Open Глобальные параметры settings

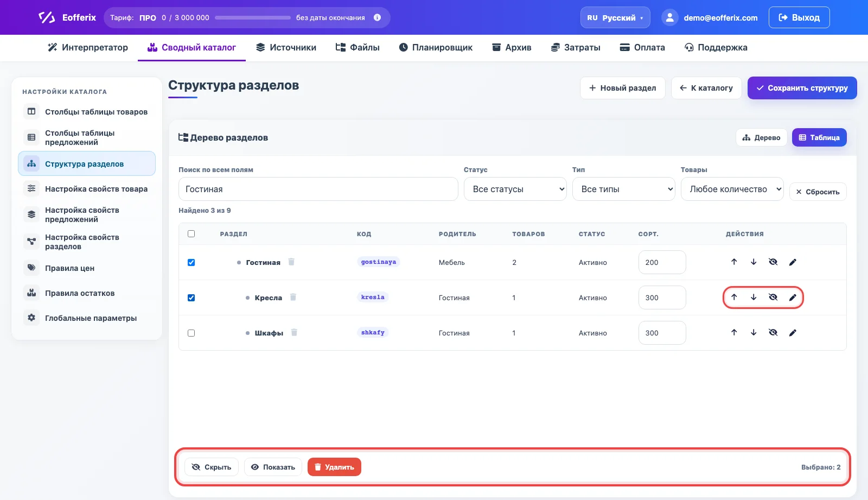coord(87,318)
